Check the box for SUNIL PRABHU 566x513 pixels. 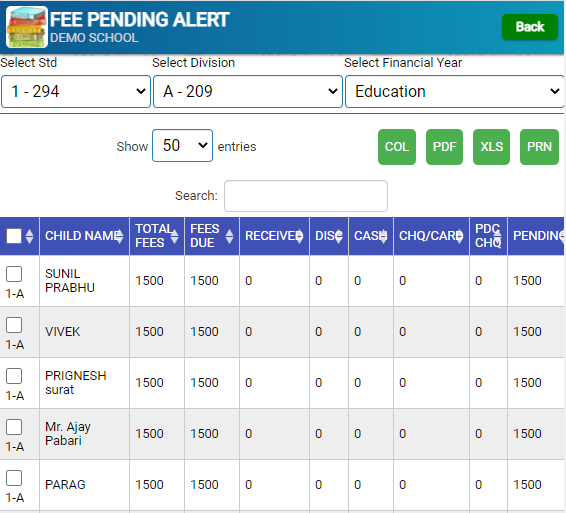(x=14, y=274)
